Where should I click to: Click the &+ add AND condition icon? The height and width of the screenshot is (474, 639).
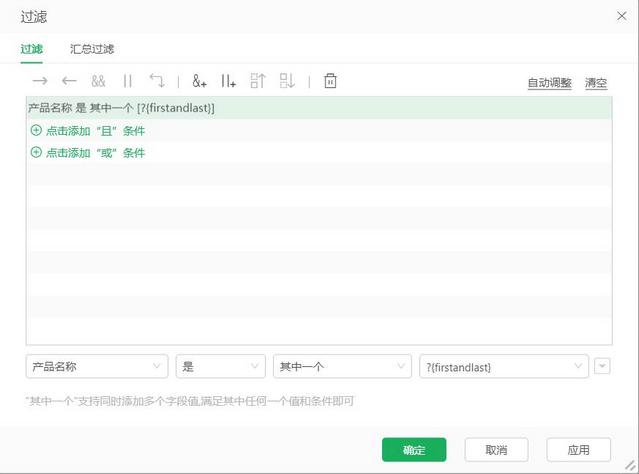point(199,81)
